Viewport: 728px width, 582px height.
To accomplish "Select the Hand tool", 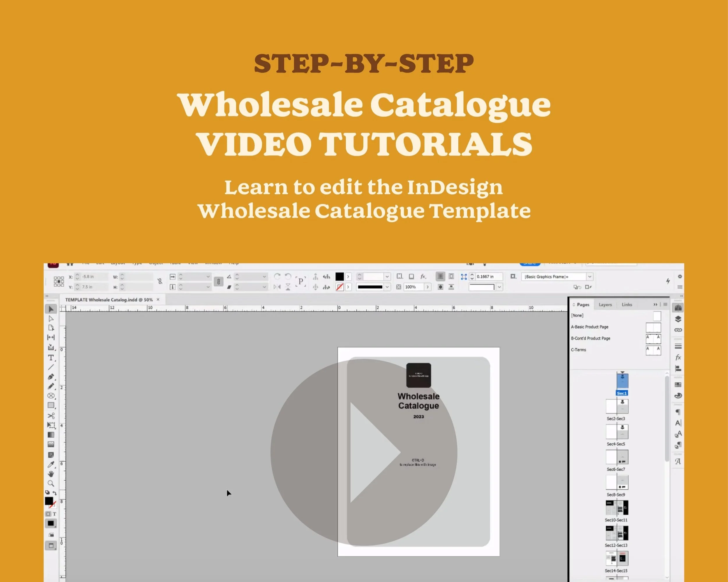I will coord(51,473).
